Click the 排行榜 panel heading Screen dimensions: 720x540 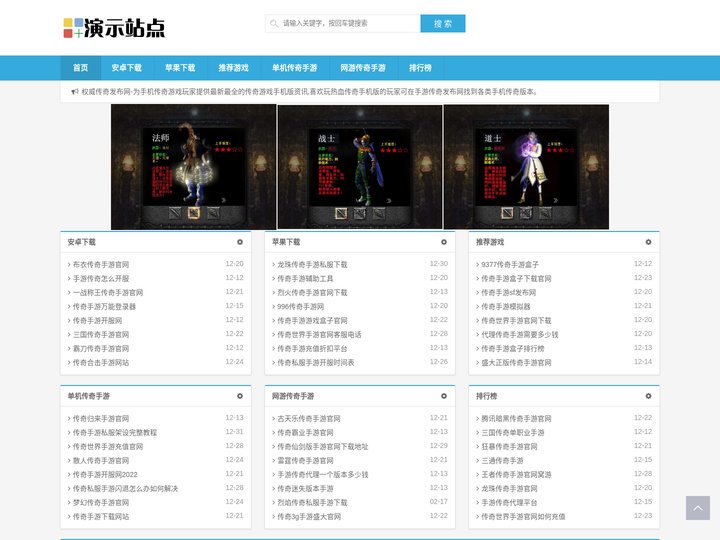tap(486, 396)
